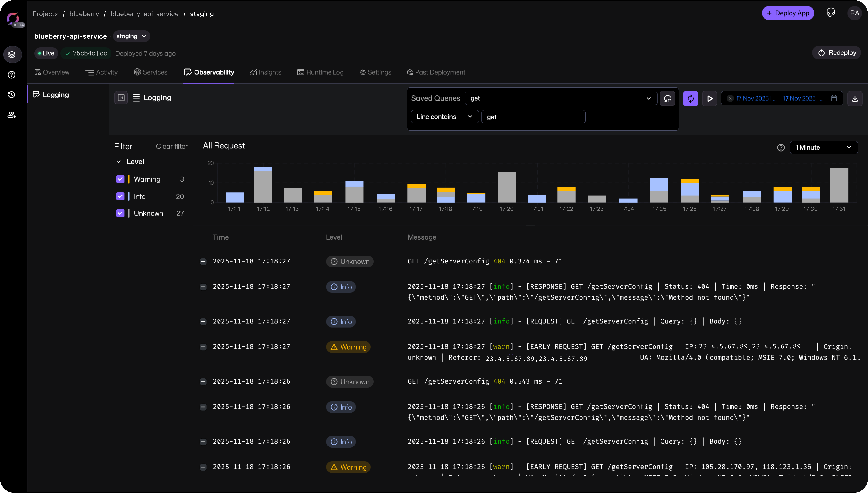The height and width of the screenshot is (493, 868).
Task: Open the history icon in sidebar
Action: [x=12, y=95]
